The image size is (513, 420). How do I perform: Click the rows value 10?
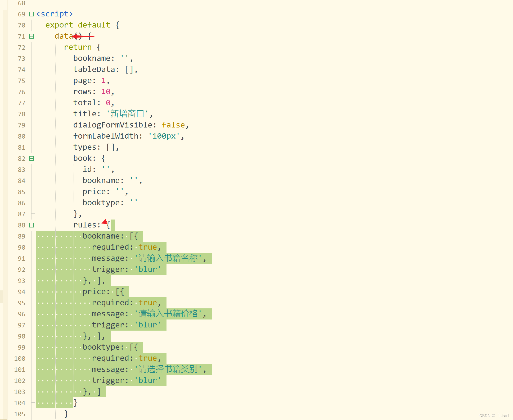[x=106, y=92]
